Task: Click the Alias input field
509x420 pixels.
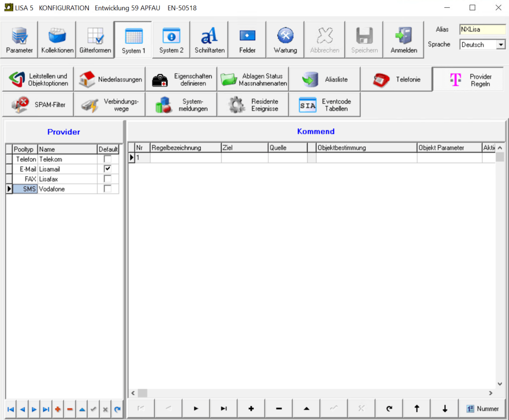Action: click(482, 30)
